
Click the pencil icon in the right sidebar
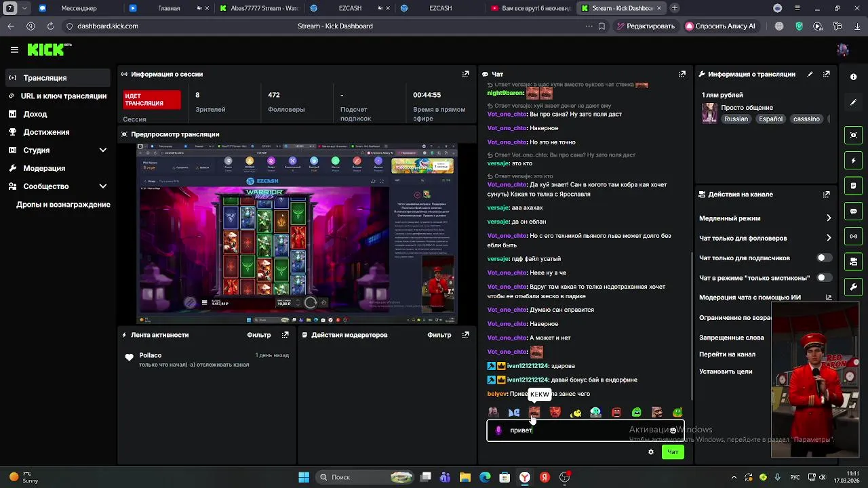pos(854,102)
